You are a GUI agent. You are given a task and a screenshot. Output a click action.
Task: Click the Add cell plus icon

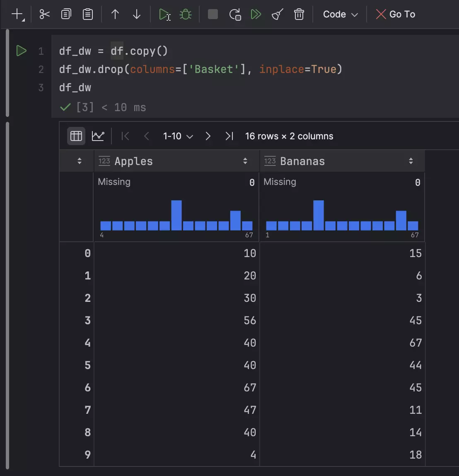tap(17, 15)
